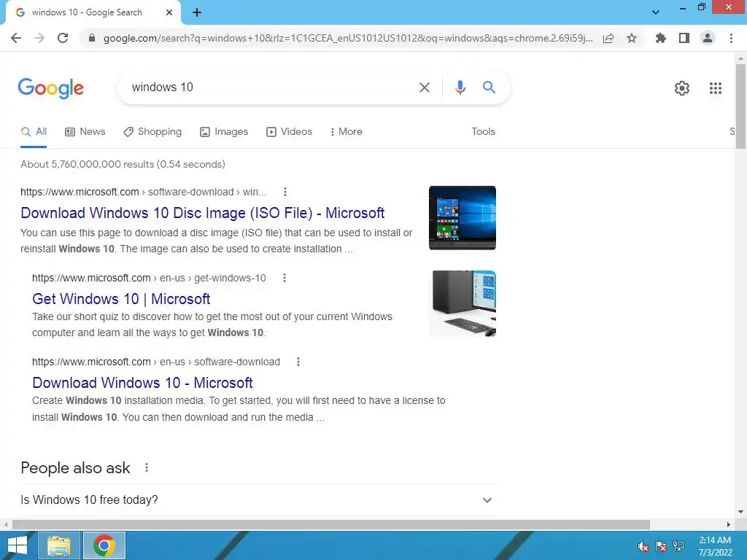The image size is (747, 560).
Task: Bookmark this page with the star icon
Action: (x=632, y=38)
